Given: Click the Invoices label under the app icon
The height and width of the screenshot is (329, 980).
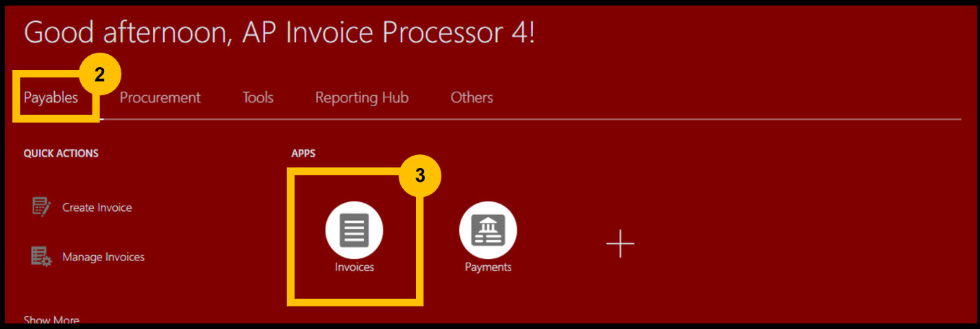Looking at the screenshot, I should [354, 267].
